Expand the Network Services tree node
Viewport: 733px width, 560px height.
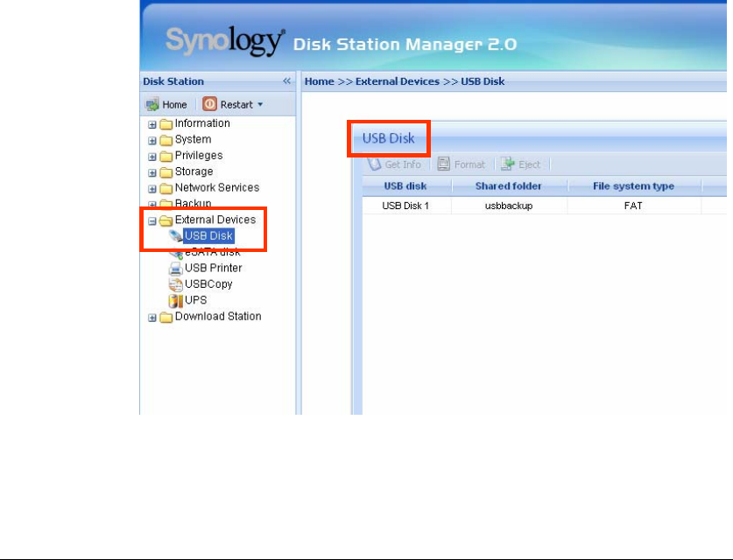point(152,189)
